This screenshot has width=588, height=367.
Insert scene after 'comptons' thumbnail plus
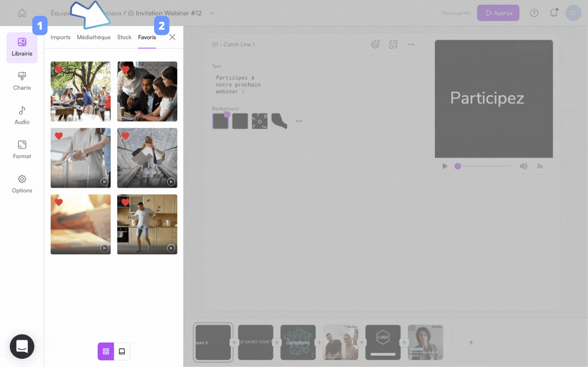coord(319,342)
